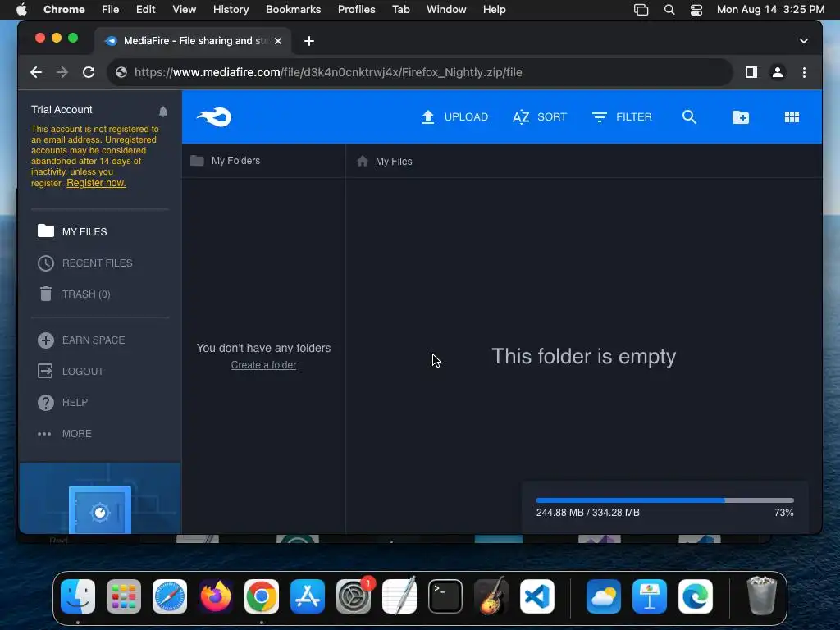Viewport: 840px width, 630px height.
Task: Open Finder from the Dock
Action: point(78,596)
